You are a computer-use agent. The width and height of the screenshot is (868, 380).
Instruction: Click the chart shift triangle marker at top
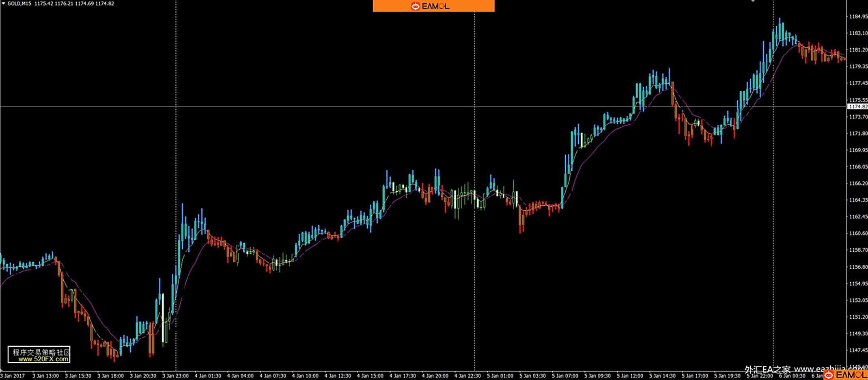[x=753, y=1]
